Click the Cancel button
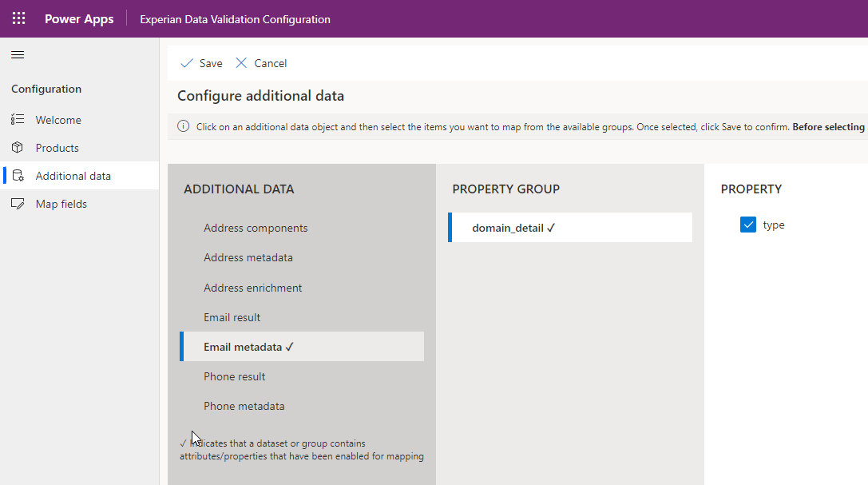Screen dimensions: 868x485 pos(269,62)
